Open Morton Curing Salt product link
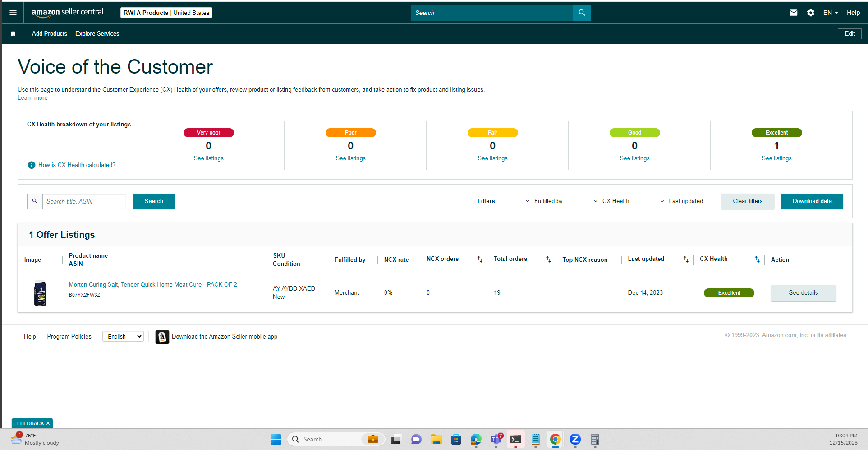868x450 pixels. 153,285
